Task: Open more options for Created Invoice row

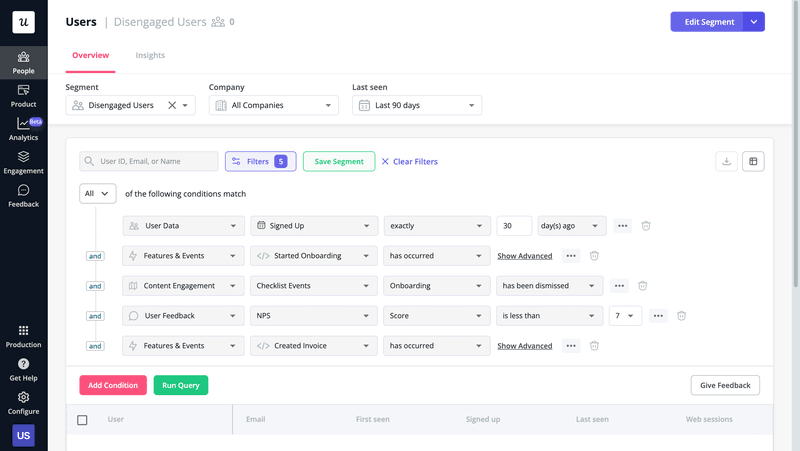Action: (x=571, y=346)
